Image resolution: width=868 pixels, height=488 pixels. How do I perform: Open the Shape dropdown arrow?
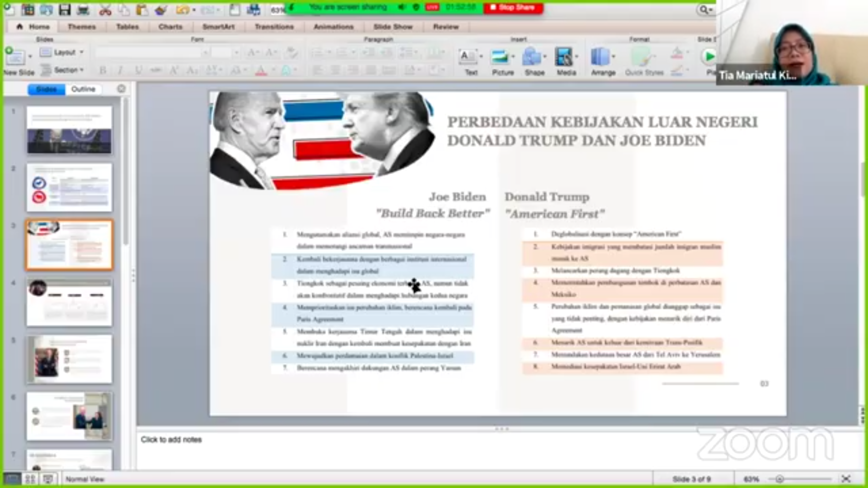(x=545, y=56)
